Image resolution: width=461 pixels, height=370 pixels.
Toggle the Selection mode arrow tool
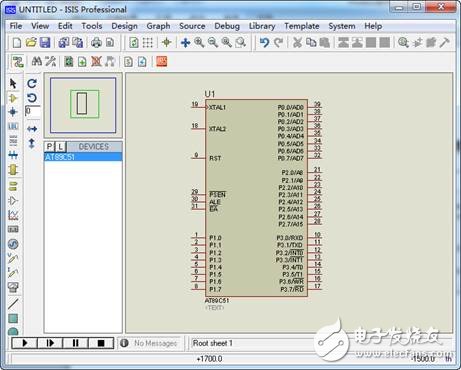(x=13, y=83)
